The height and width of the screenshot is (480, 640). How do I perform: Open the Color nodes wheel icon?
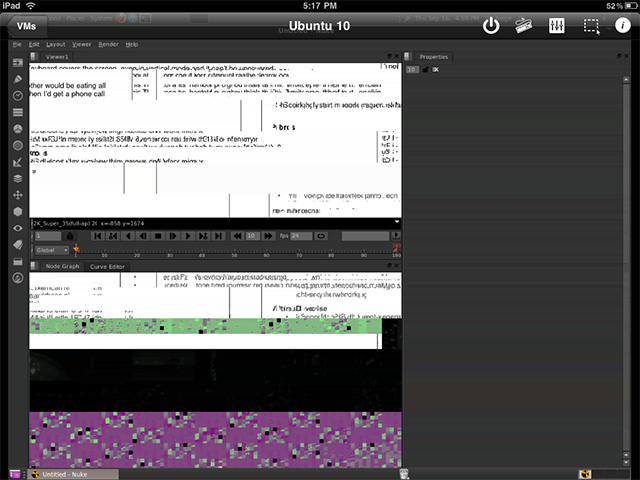18,129
